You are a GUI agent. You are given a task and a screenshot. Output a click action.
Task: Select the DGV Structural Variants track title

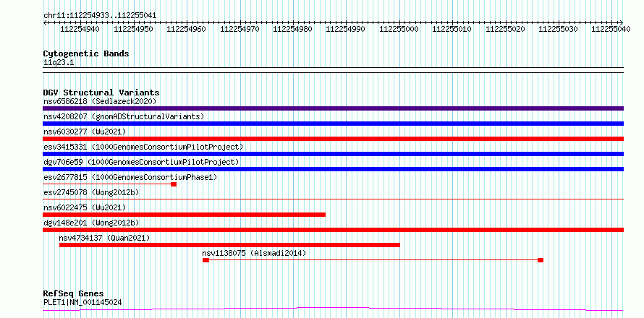(x=101, y=93)
